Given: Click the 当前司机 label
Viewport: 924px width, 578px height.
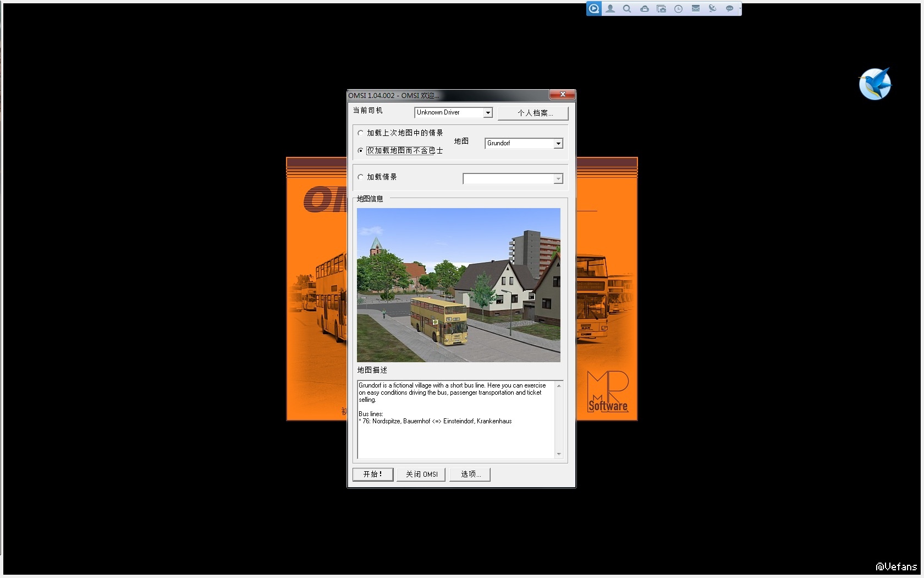Looking at the screenshot, I should [x=367, y=111].
